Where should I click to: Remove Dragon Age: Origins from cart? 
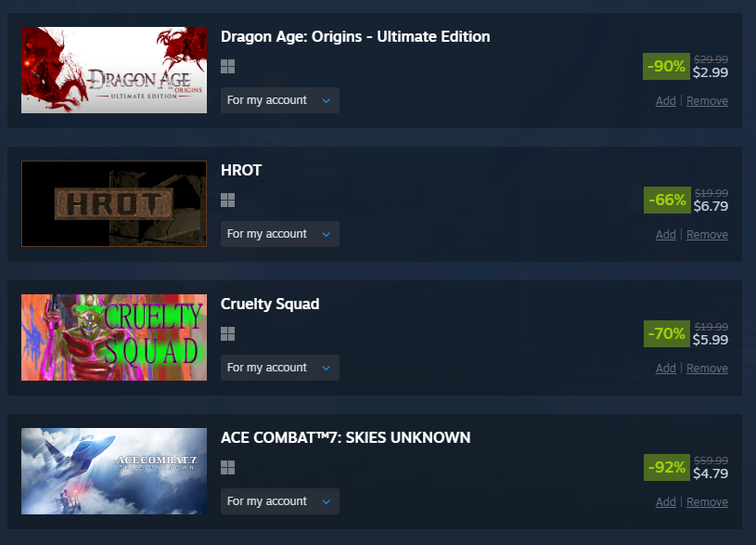707,101
